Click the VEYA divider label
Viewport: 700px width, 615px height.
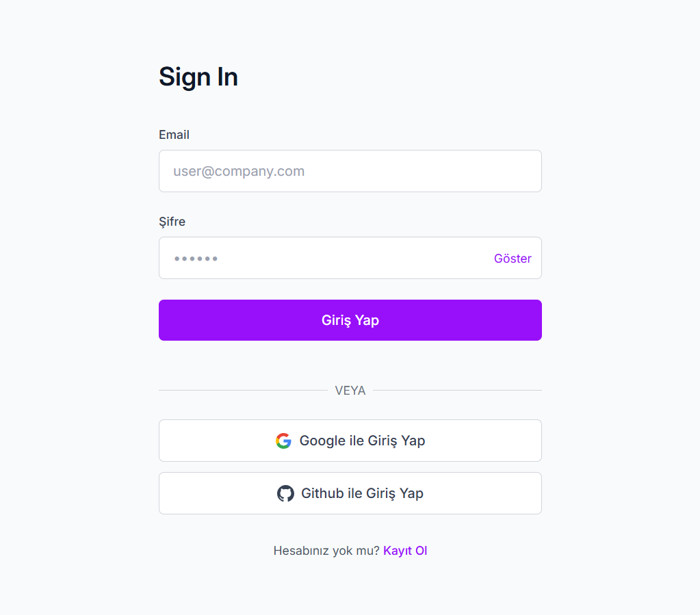click(x=350, y=390)
